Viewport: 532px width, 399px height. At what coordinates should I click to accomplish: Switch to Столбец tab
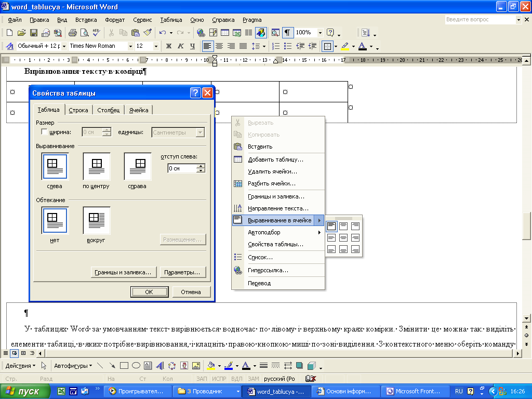pos(109,110)
